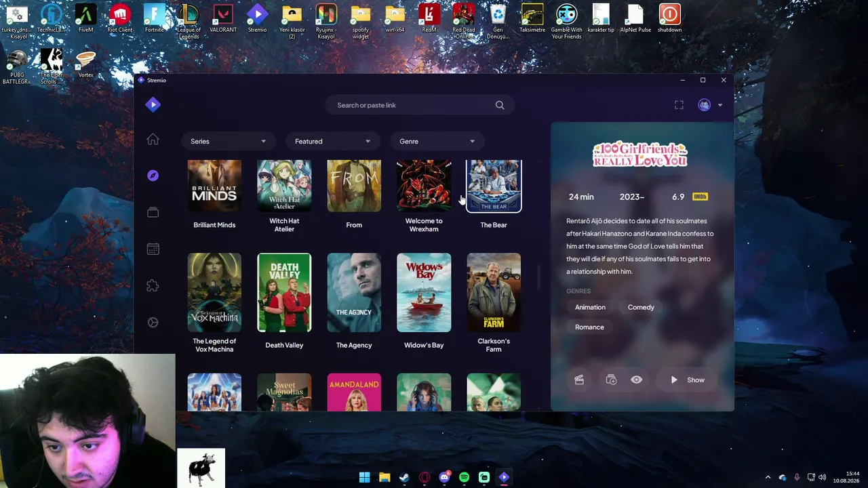Open Vortex desktop shortcut
868x488 pixels.
click(x=85, y=64)
